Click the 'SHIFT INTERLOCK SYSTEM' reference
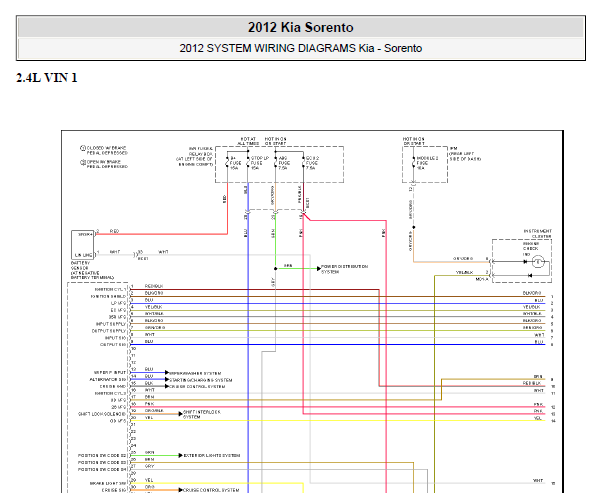The height and width of the screenshot is (493, 605). [x=202, y=415]
